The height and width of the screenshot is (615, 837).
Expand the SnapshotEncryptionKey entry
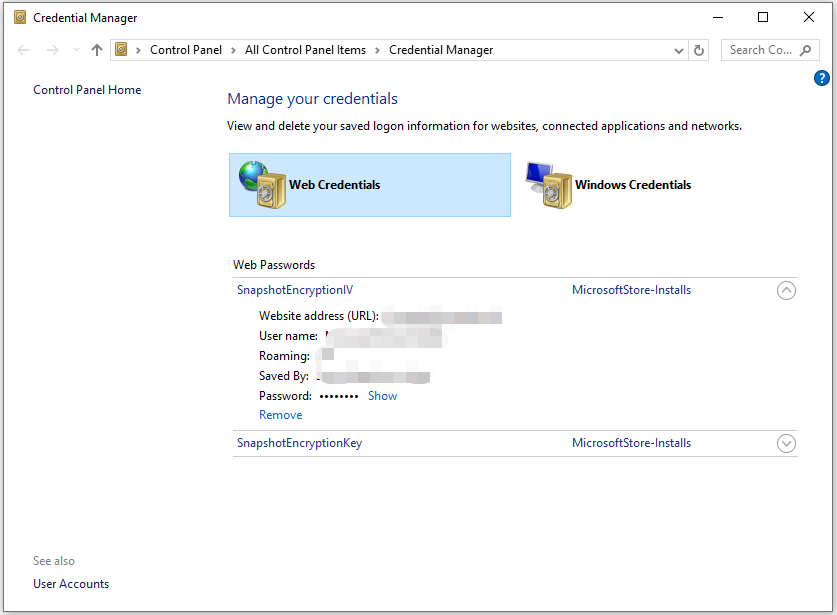tap(786, 443)
